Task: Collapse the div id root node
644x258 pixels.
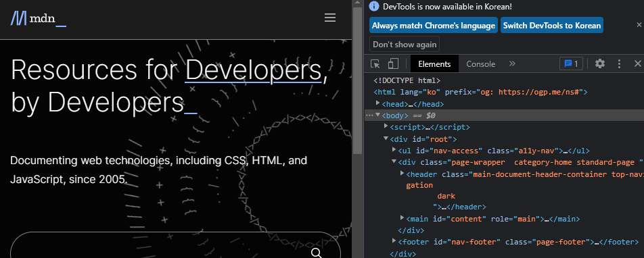Action: [x=386, y=138]
